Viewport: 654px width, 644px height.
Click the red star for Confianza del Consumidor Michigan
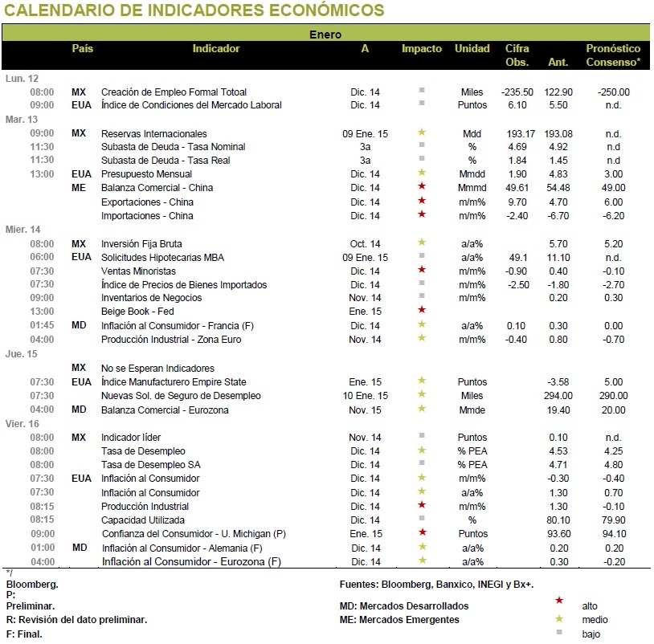pyautogui.click(x=423, y=532)
